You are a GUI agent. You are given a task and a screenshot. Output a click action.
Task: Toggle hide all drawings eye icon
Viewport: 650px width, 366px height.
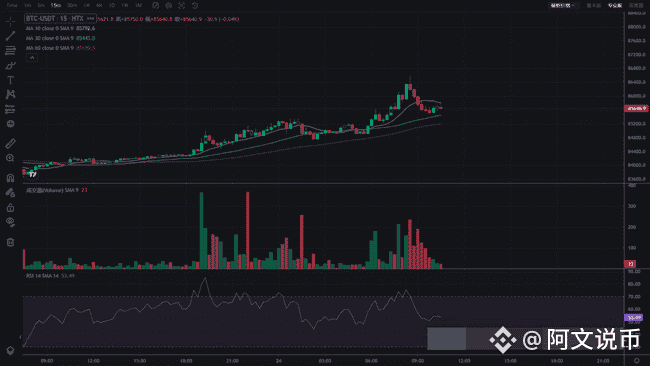pyautogui.click(x=10, y=222)
